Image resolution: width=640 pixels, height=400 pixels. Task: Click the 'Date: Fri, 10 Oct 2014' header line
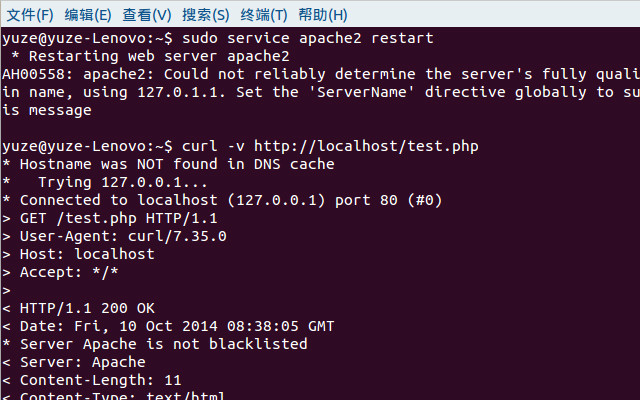(x=168, y=326)
